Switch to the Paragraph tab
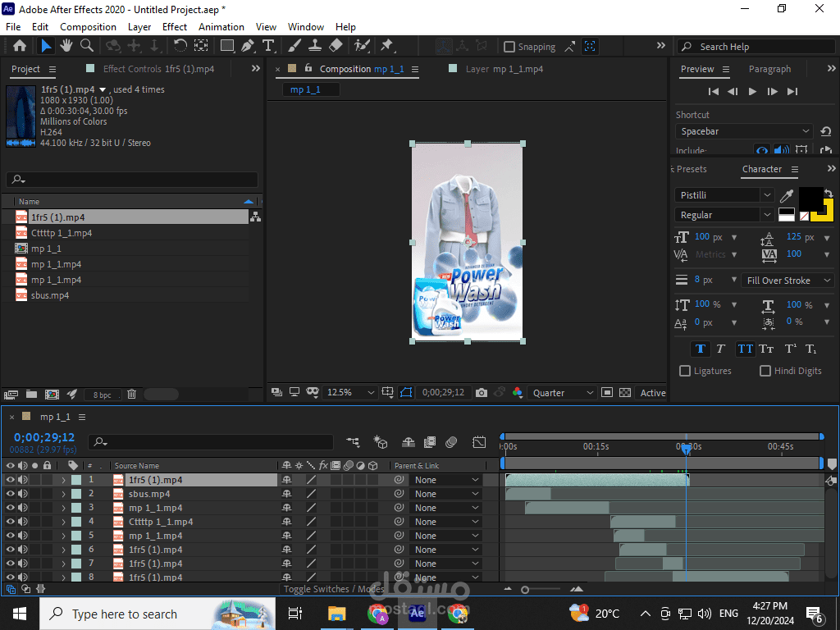The height and width of the screenshot is (630, 840). tap(769, 69)
